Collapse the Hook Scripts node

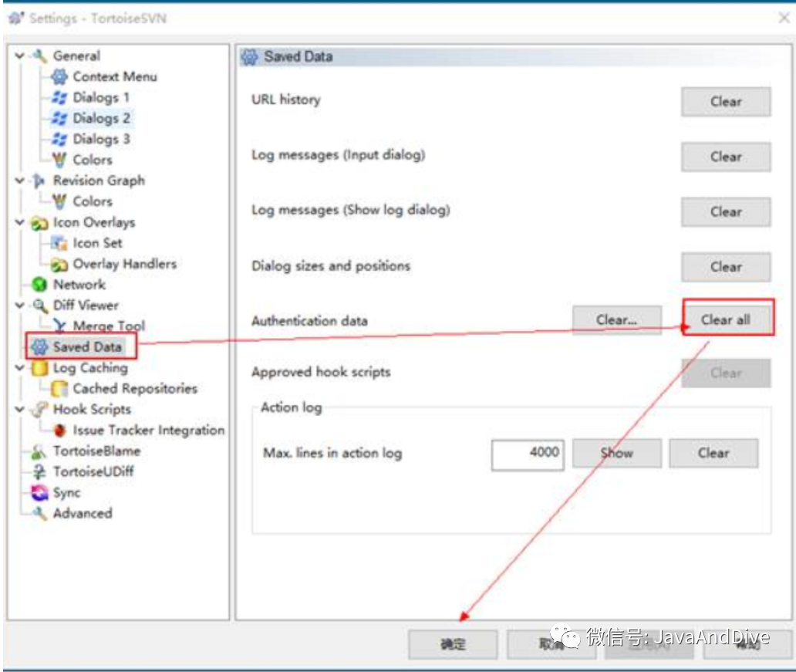click(x=20, y=410)
